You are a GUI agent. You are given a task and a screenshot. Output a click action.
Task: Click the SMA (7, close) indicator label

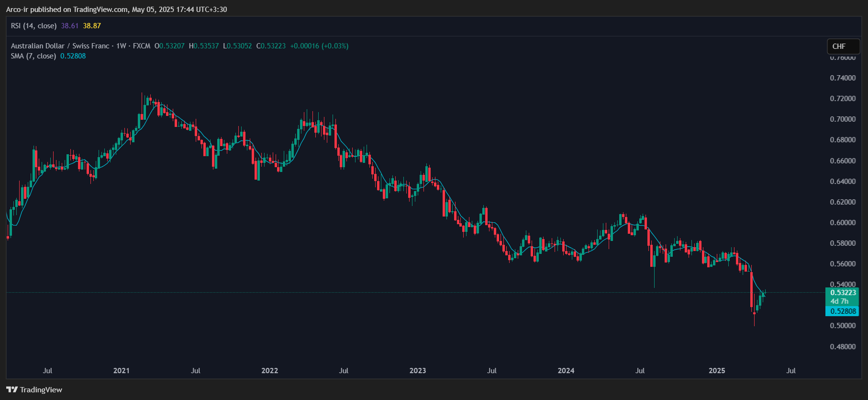tap(33, 56)
